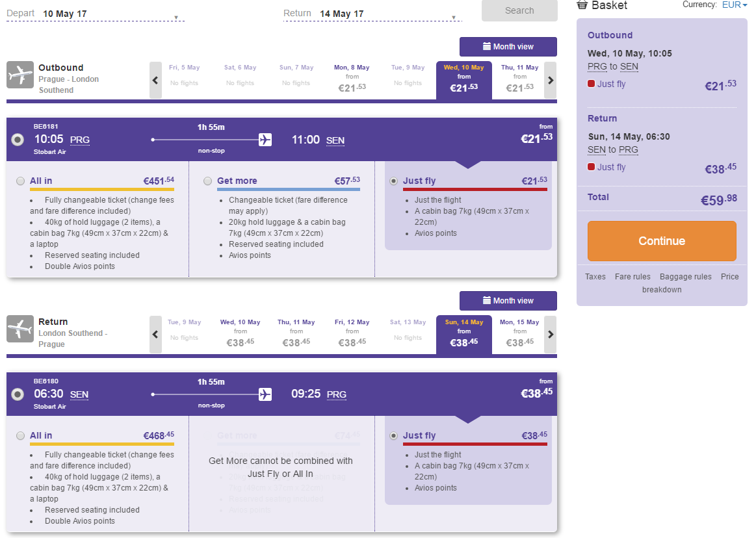The height and width of the screenshot is (538, 756).
Task: Click PRG in basket Outbound route
Action: [x=597, y=66]
